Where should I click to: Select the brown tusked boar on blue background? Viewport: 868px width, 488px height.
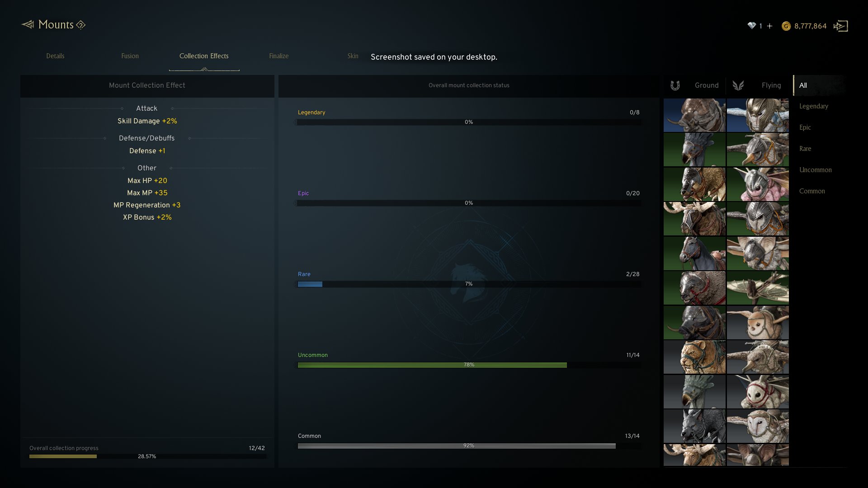pyautogui.click(x=694, y=115)
